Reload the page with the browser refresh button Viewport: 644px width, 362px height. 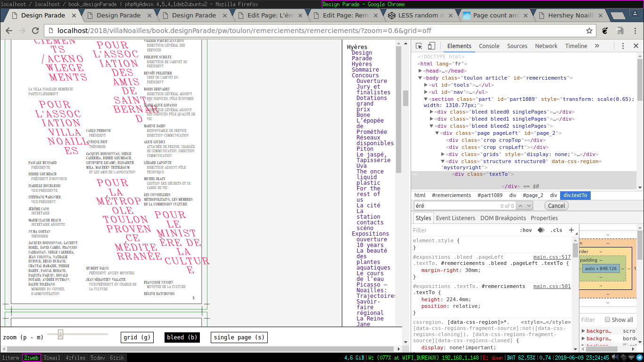click(36, 31)
